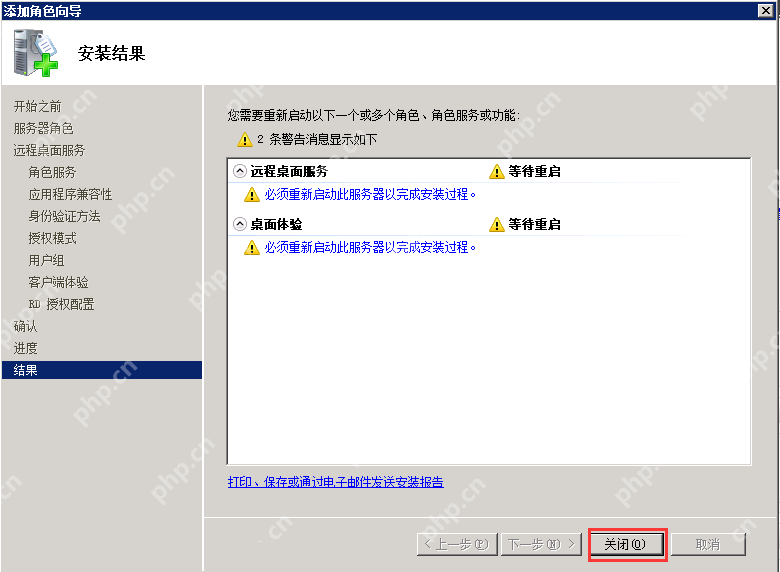The height and width of the screenshot is (572, 780).
Task: Select RD 授权配置 step in sidebar
Action: point(61,304)
